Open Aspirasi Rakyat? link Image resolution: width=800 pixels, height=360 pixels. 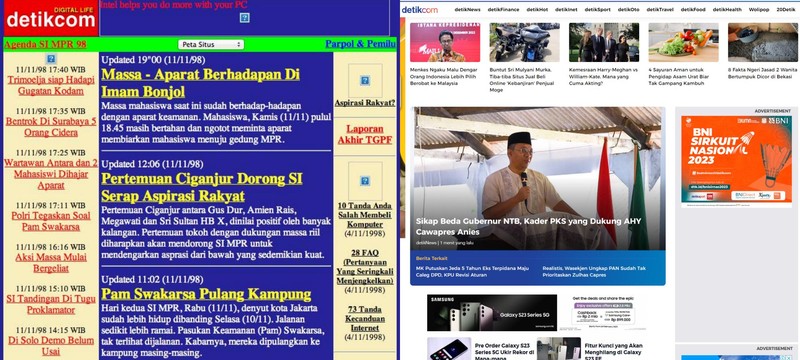(x=365, y=103)
